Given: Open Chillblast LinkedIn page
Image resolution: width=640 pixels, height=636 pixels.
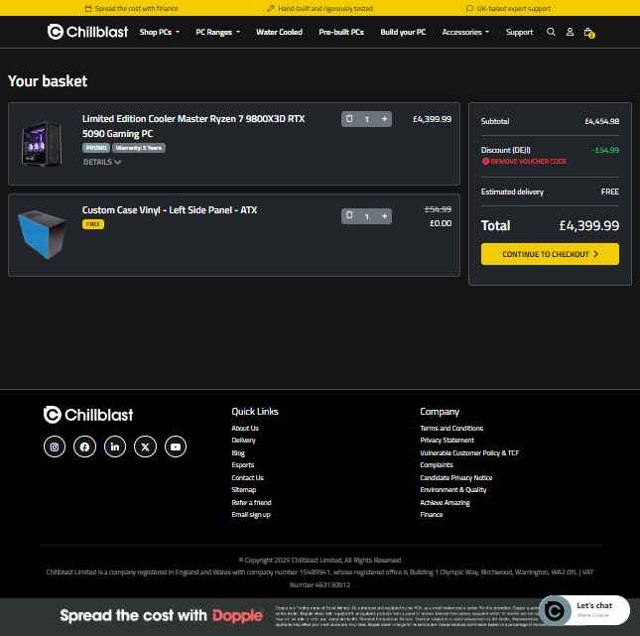Looking at the screenshot, I should coord(115,447).
